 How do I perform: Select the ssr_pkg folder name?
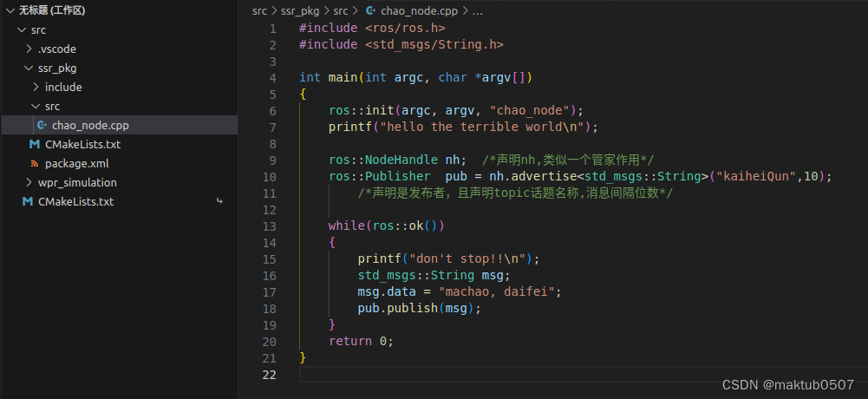(x=57, y=68)
